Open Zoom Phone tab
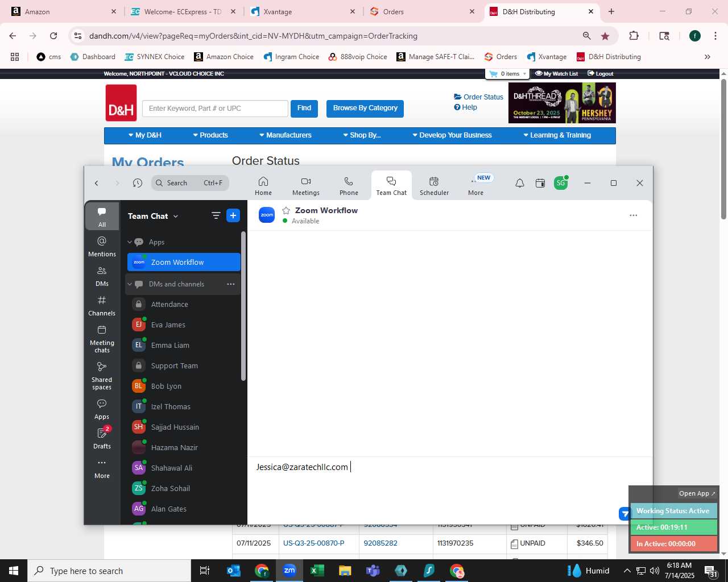728x582 pixels. [x=349, y=186]
